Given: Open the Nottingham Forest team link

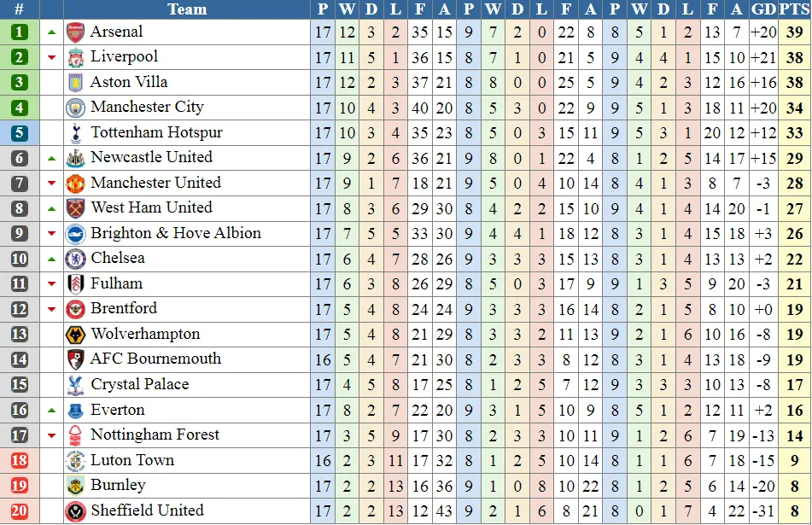Looking at the screenshot, I should click(x=155, y=435).
